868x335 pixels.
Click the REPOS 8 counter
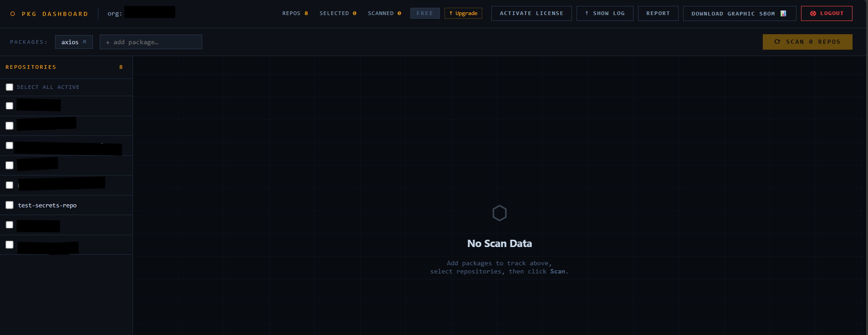point(295,13)
